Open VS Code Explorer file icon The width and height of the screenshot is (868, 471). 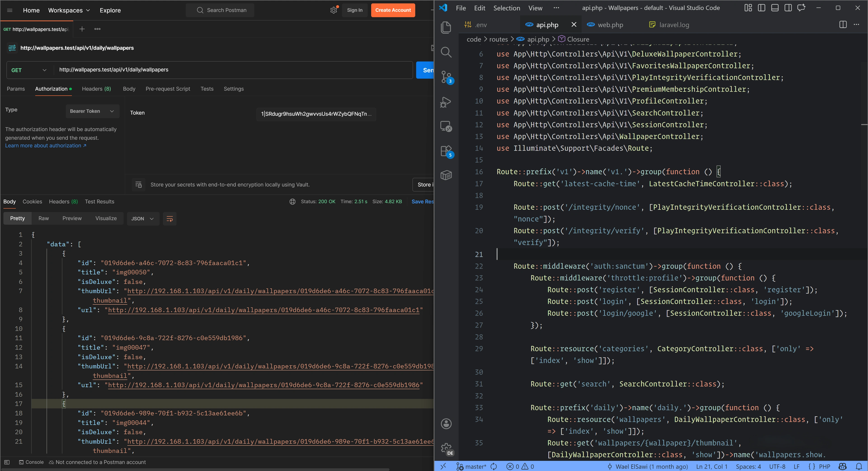coord(446,27)
